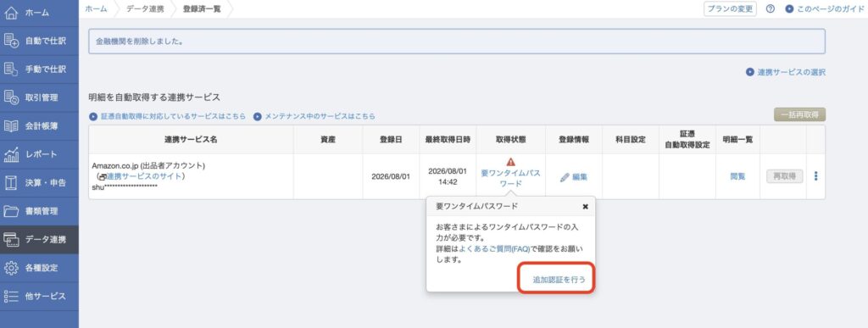Image resolution: width=868 pixels, height=328 pixels.
Task: Click the 各種設定 gear icon
Action: 12,268
